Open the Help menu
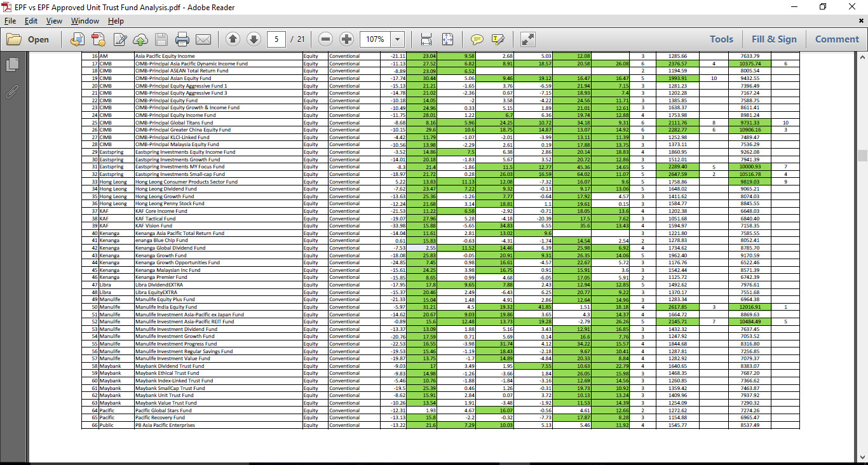Screen dimensions: 868x465 (x=116, y=21)
